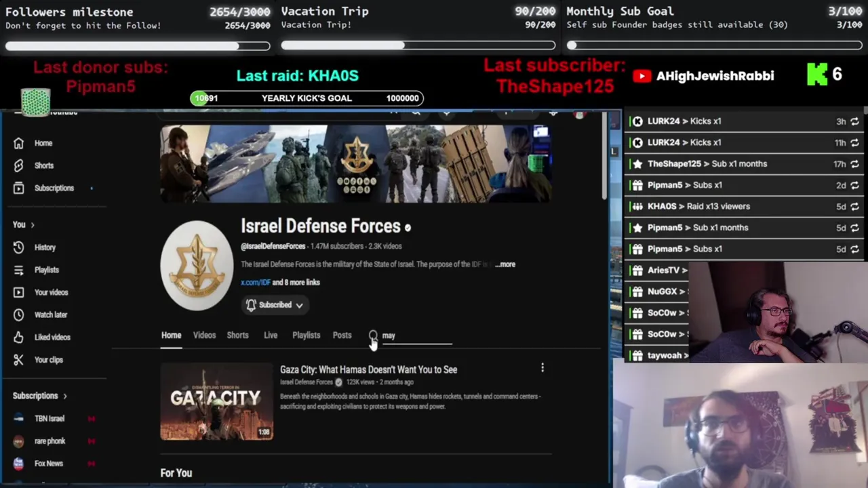Click the Fox News channel icon
The height and width of the screenshot is (488, 868).
click(18, 464)
